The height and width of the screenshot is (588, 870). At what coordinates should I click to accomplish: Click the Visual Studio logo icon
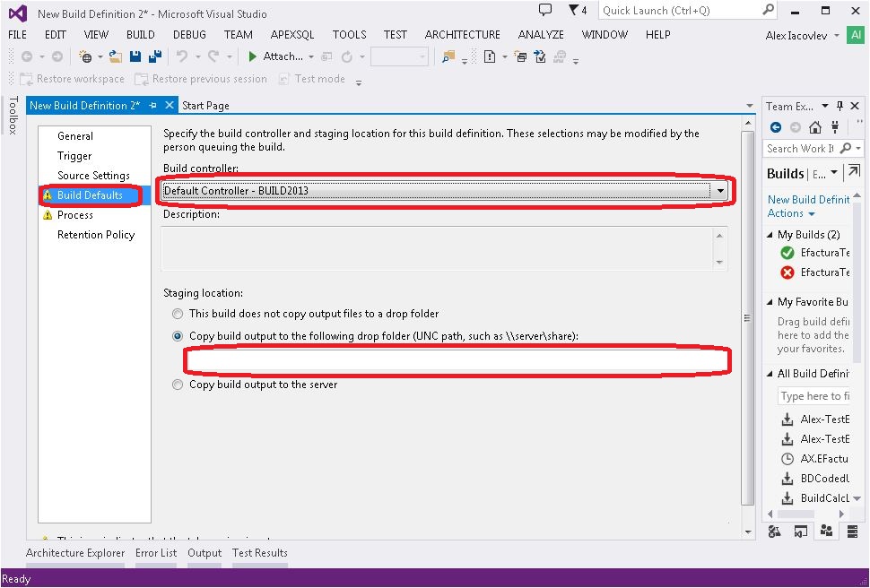pos(18,13)
